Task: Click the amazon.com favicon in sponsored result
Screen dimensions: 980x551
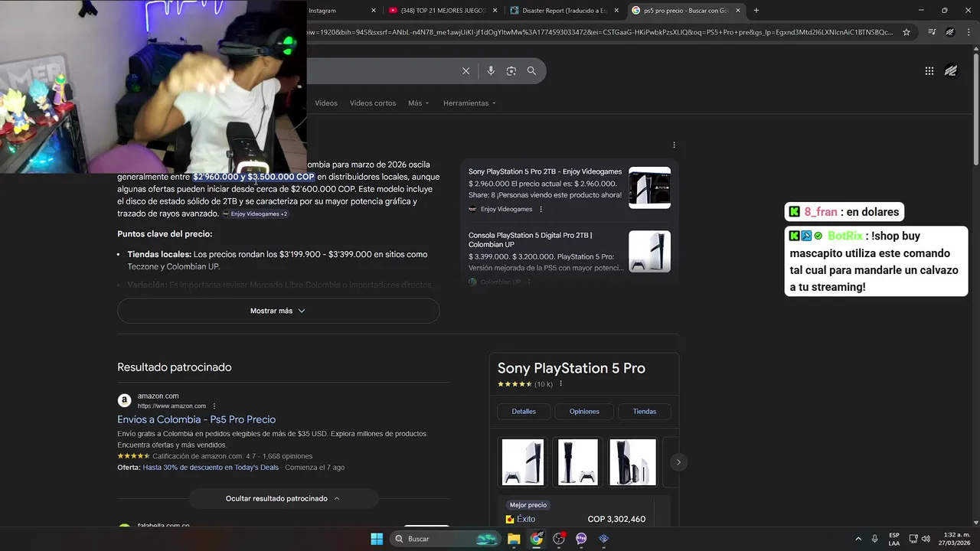Action: coord(124,400)
